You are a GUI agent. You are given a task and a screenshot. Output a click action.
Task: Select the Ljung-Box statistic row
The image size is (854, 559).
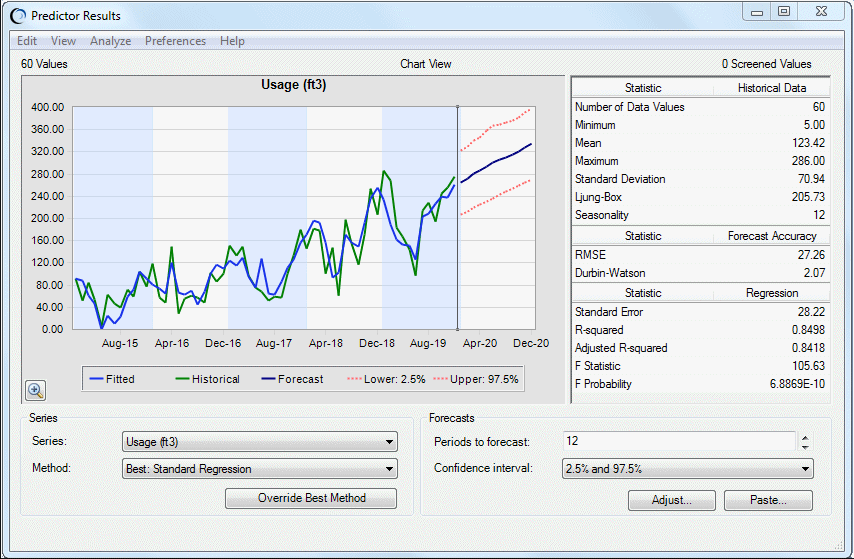(700, 197)
